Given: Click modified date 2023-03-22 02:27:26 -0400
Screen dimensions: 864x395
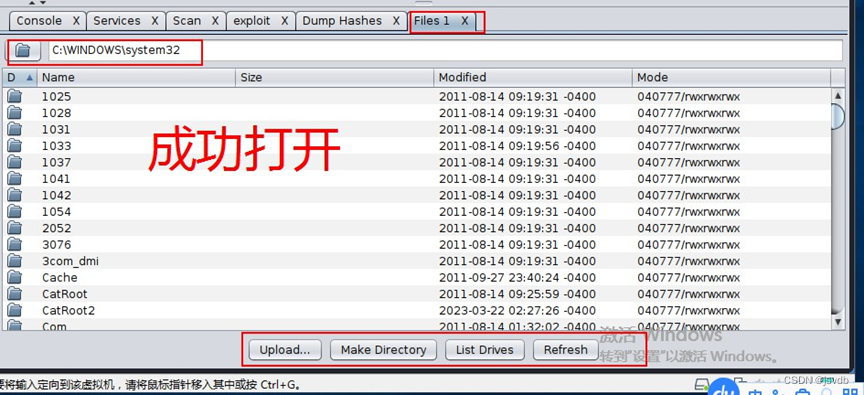Looking at the screenshot, I should [x=517, y=310].
